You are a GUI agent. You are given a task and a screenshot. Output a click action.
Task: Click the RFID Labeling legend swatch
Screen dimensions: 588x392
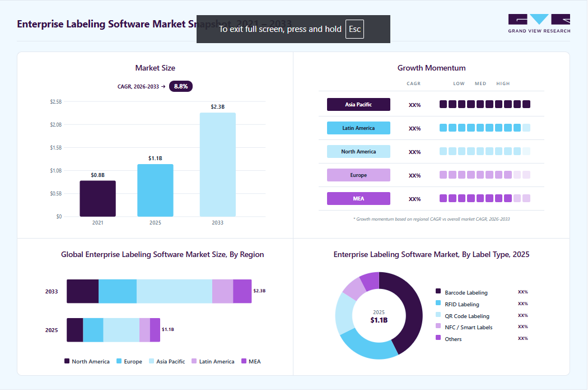click(x=438, y=303)
